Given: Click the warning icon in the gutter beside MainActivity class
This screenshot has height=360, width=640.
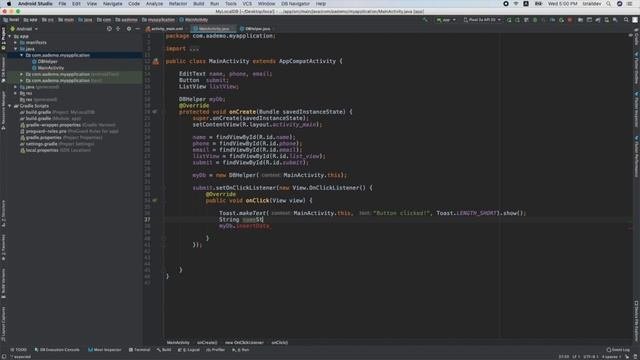Looking at the screenshot, I should click(x=156, y=62).
